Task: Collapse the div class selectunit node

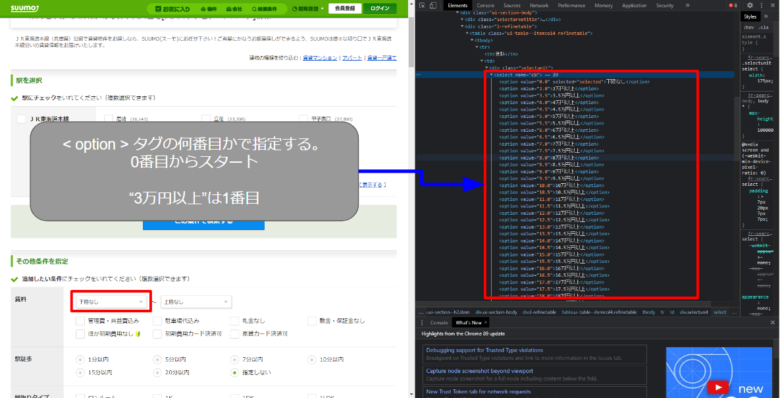Action: click(x=487, y=68)
